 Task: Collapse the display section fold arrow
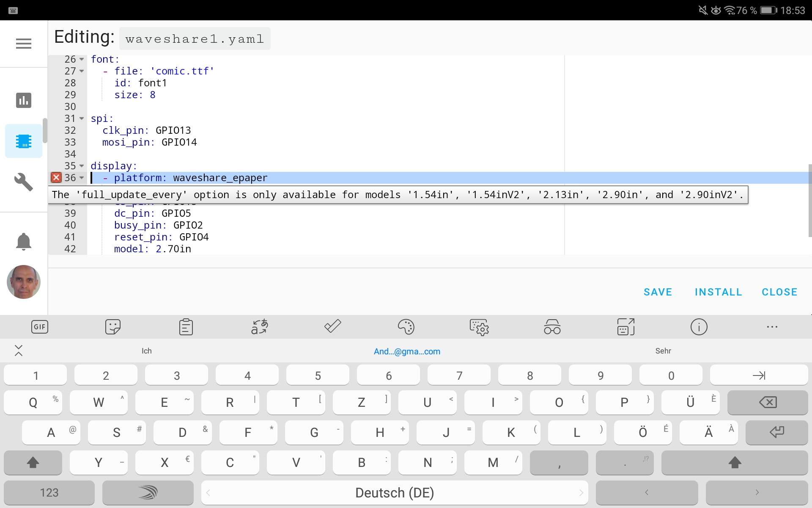click(x=81, y=166)
